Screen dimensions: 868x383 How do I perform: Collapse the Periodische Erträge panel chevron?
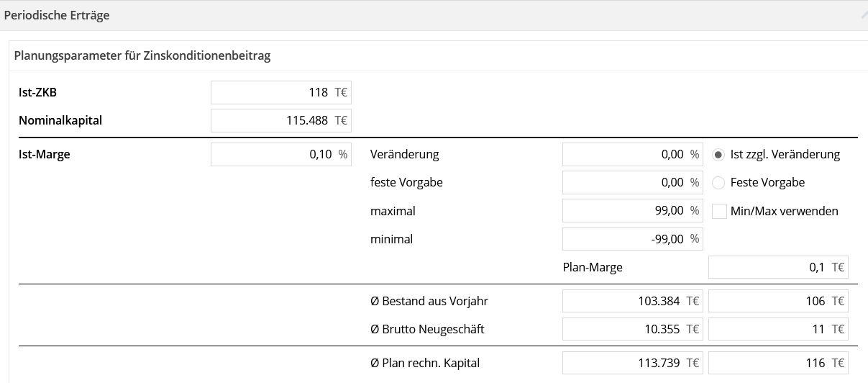pos(864,15)
